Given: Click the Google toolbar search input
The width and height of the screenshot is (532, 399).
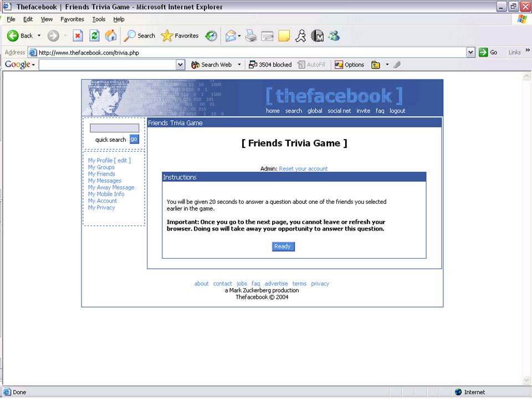Looking at the screenshot, I should point(108,64).
